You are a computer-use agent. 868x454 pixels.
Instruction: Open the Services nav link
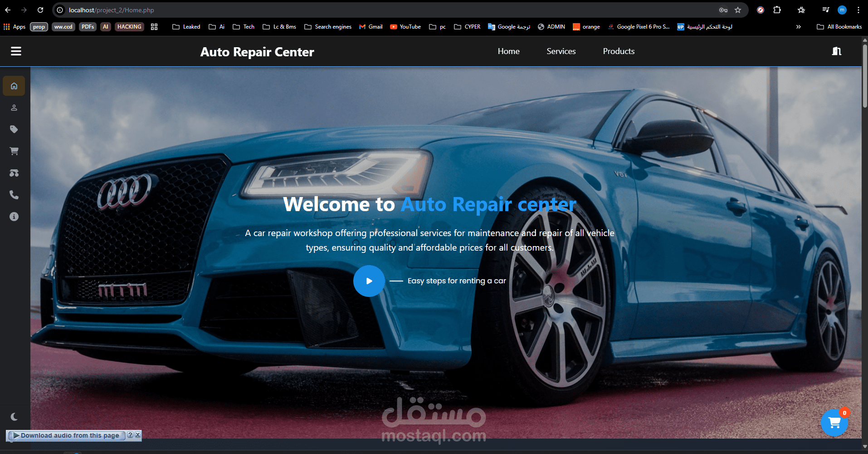click(x=561, y=51)
